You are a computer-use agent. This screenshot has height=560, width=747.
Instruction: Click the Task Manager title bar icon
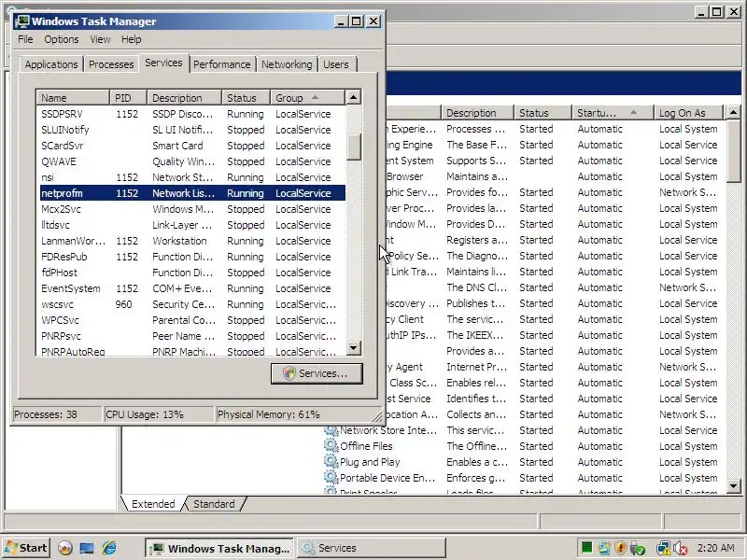(21, 21)
